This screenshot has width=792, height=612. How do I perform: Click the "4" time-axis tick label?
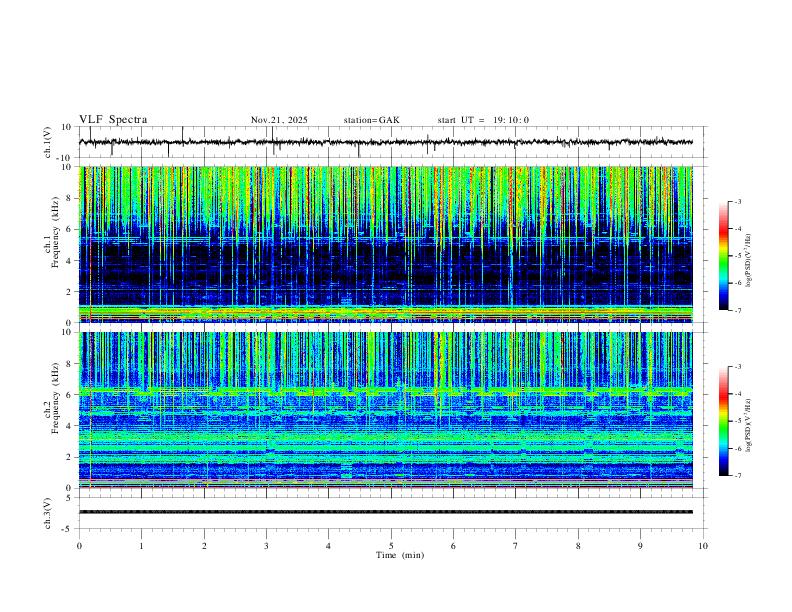click(328, 546)
